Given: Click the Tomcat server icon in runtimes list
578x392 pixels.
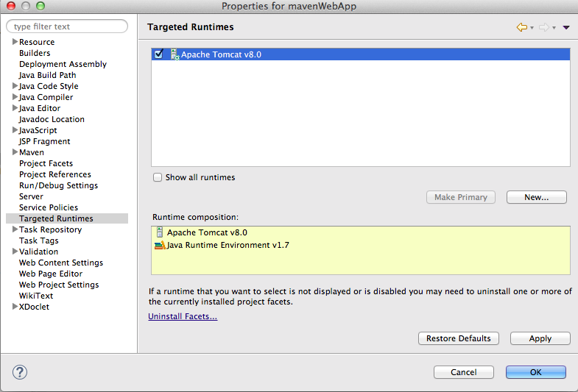Looking at the screenshot, I should click(x=175, y=54).
